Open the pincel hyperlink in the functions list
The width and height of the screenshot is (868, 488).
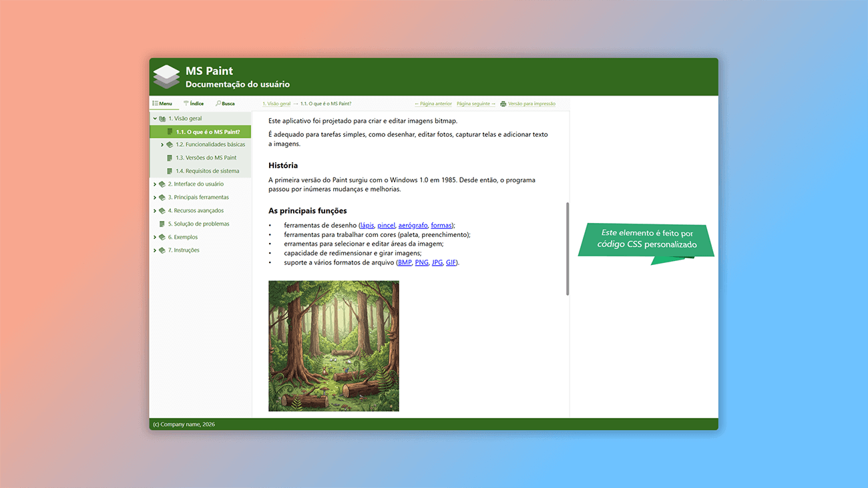click(x=386, y=225)
